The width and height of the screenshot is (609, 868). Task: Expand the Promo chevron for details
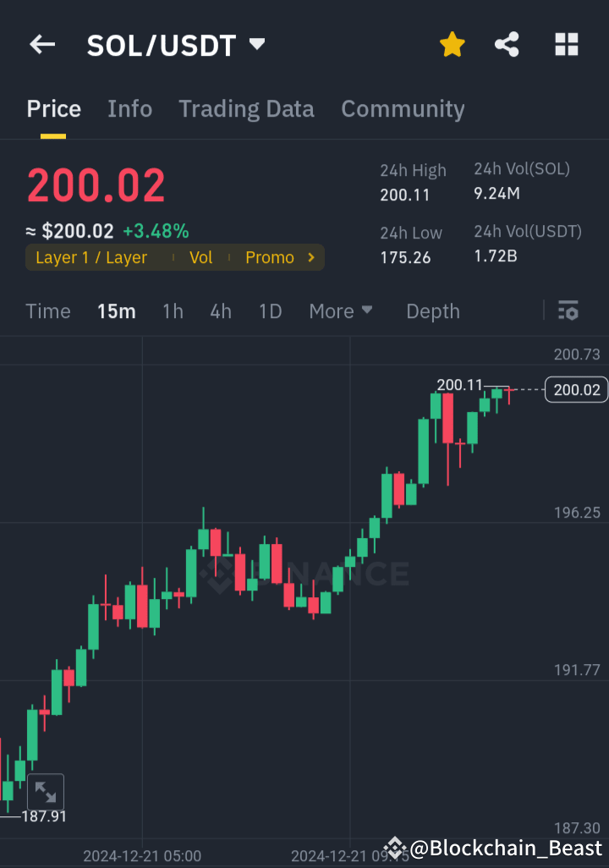click(310, 257)
